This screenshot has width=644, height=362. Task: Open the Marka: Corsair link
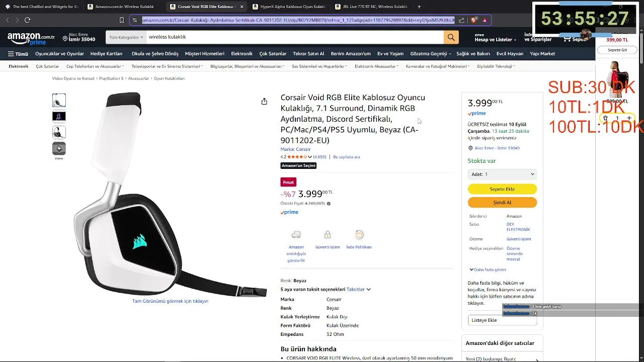tap(295, 149)
